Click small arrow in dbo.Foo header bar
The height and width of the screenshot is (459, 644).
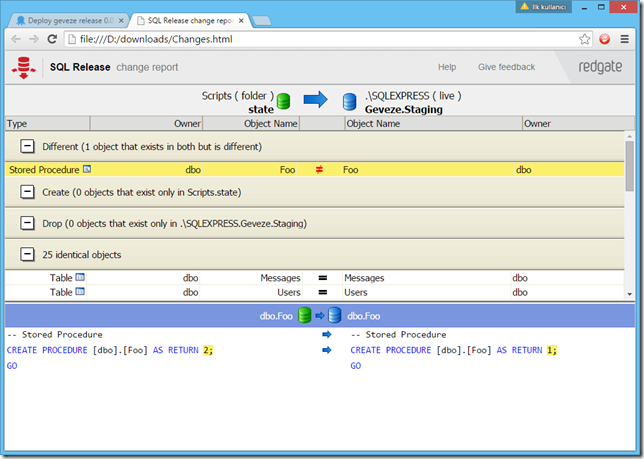point(320,316)
